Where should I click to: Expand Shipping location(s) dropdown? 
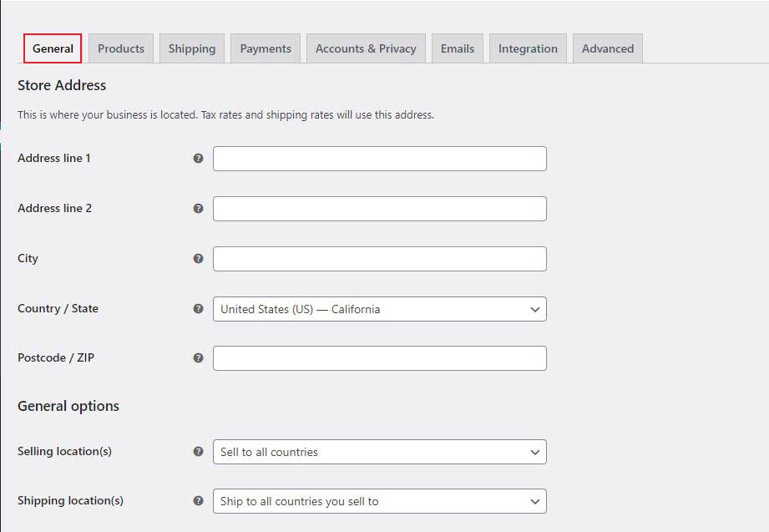coord(380,501)
